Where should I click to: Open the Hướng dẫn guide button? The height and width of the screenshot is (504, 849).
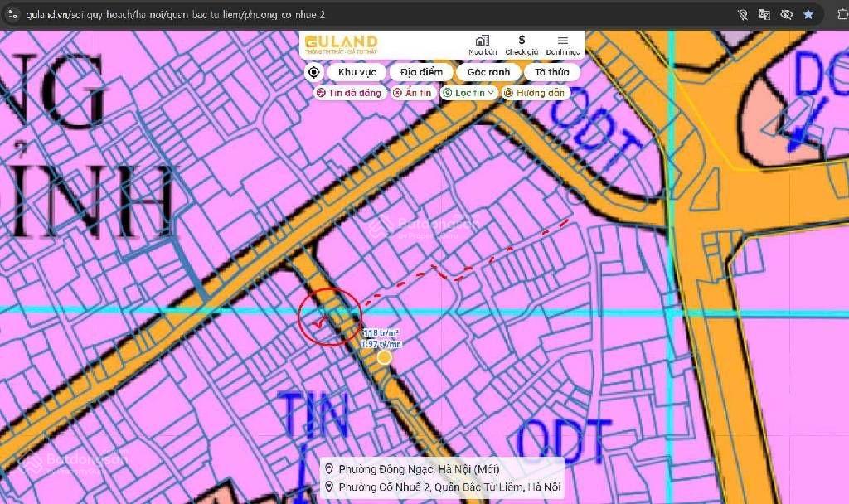click(536, 93)
